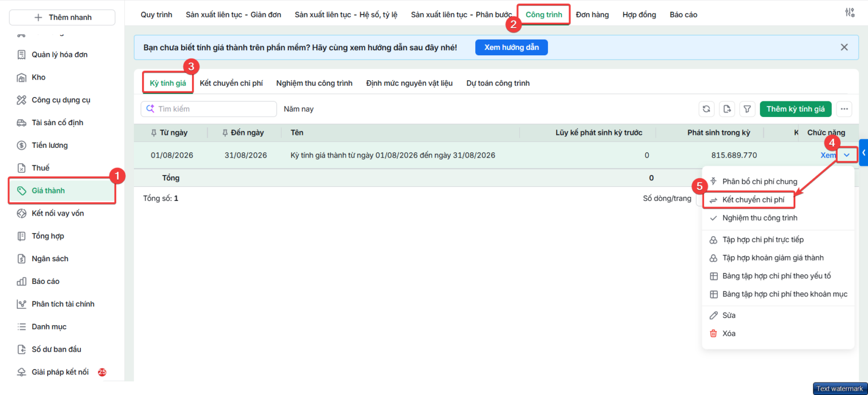The width and height of the screenshot is (868, 395).
Task: Click the Xem hướng dẫn button
Action: coord(512,47)
